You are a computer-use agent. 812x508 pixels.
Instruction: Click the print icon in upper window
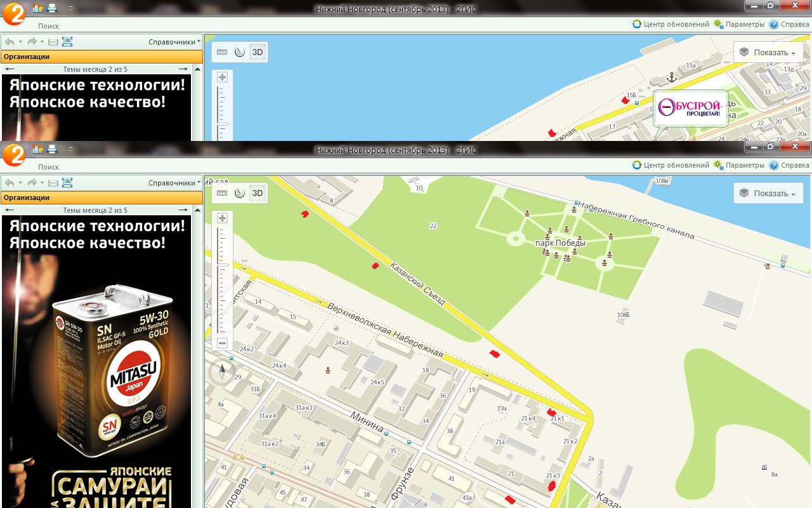52,8
